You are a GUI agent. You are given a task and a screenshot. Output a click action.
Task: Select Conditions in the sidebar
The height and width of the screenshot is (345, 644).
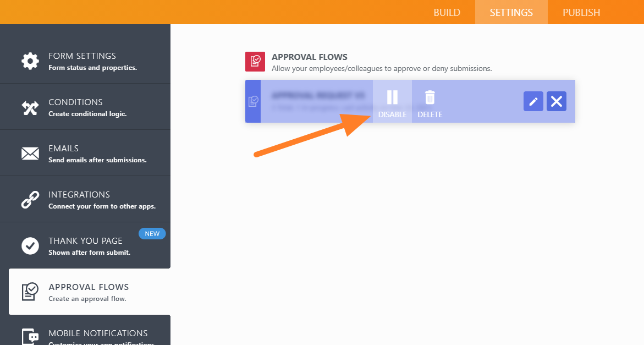point(85,107)
